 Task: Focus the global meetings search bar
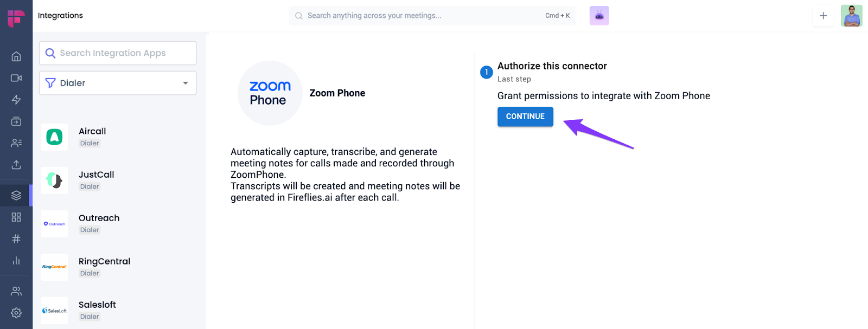point(423,16)
